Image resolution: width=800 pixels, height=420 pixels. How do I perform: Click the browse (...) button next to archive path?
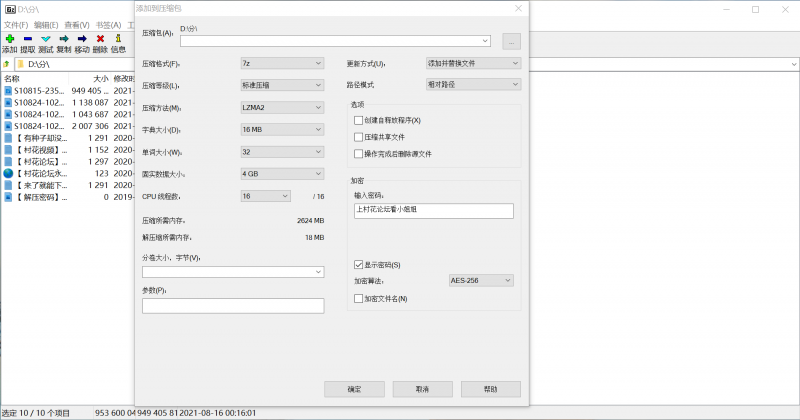click(511, 42)
